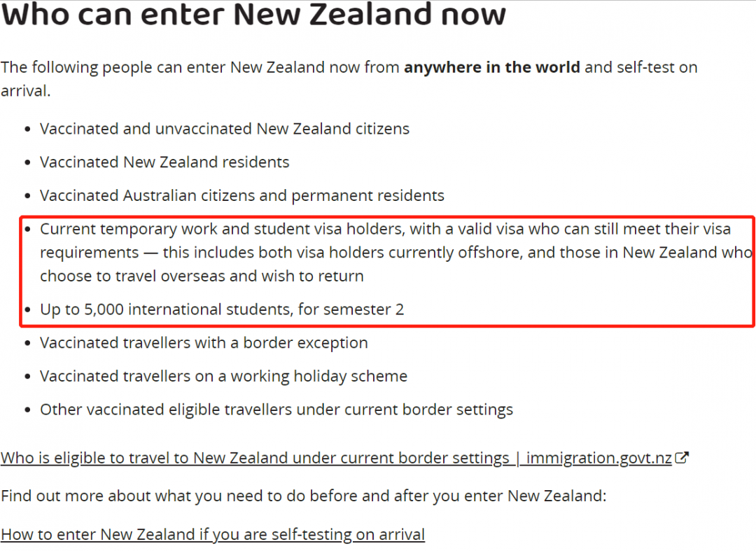Click the bold 'anywhere in the world' text
756x551 pixels.
tap(492, 67)
